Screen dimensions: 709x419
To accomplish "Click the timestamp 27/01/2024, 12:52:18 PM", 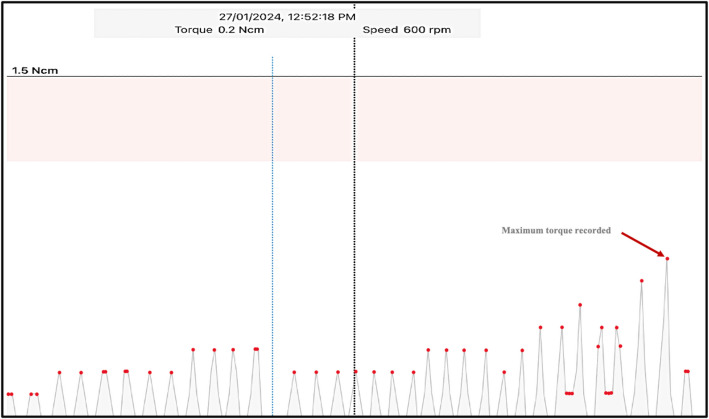I will point(287,17).
